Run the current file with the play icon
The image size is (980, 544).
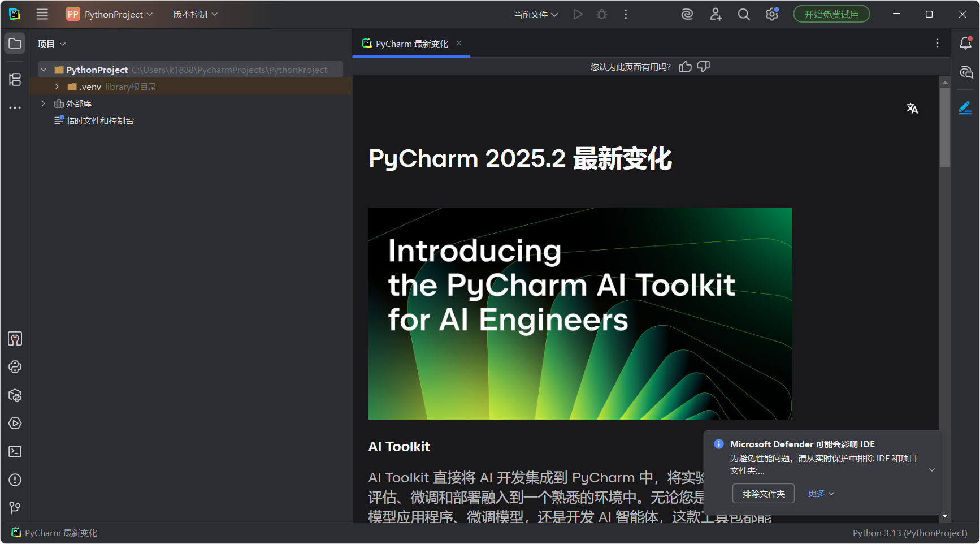pos(578,14)
